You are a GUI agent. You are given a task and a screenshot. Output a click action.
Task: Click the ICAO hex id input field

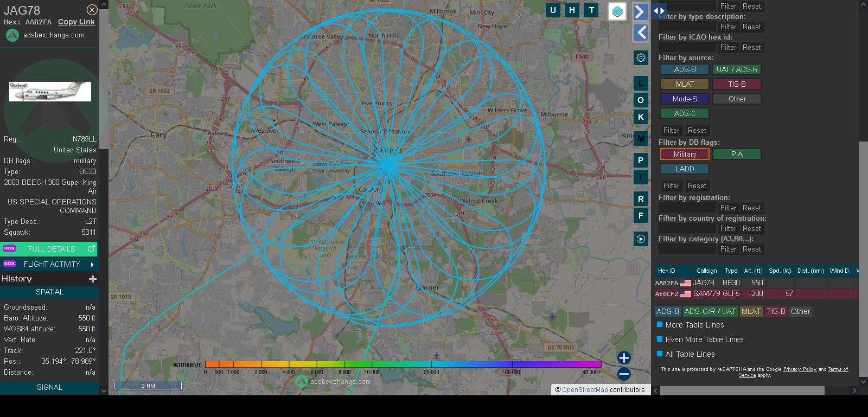[687, 47]
